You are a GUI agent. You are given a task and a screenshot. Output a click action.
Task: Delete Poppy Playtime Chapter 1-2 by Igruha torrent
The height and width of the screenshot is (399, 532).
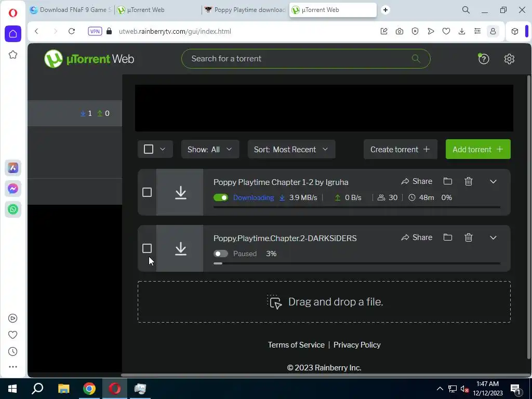[468, 181]
